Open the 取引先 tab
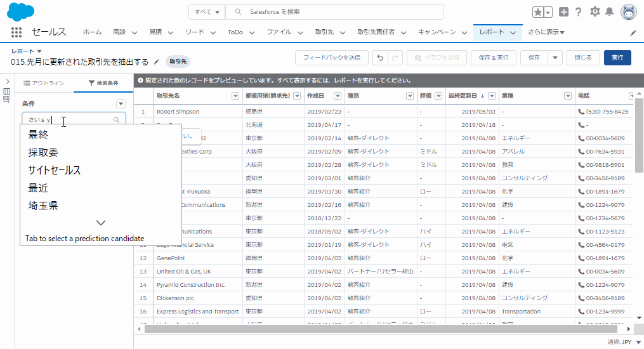644x349 pixels. click(x=324, y=32)
